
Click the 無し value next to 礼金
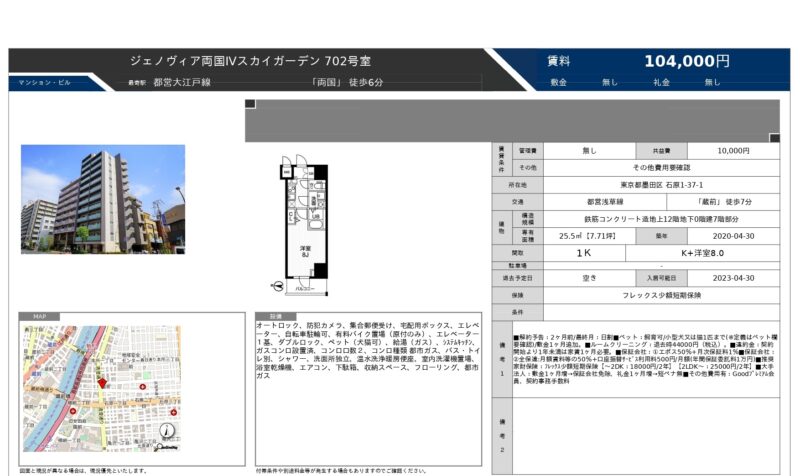[712, 82]
